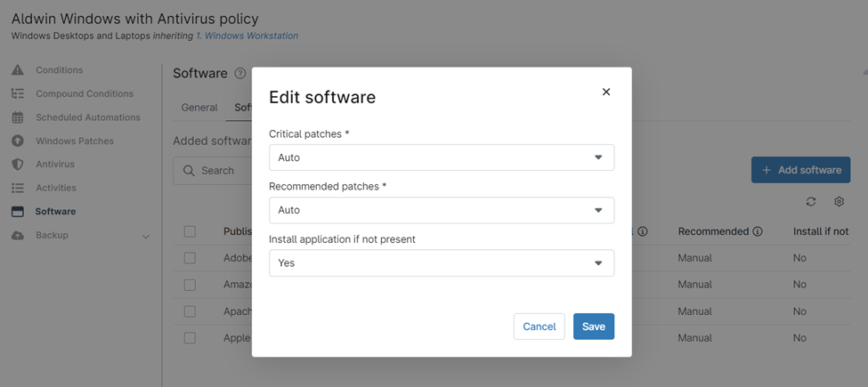Check the Apache row checkbox
This screenshot has width=868, height=387.
[190, 311]
